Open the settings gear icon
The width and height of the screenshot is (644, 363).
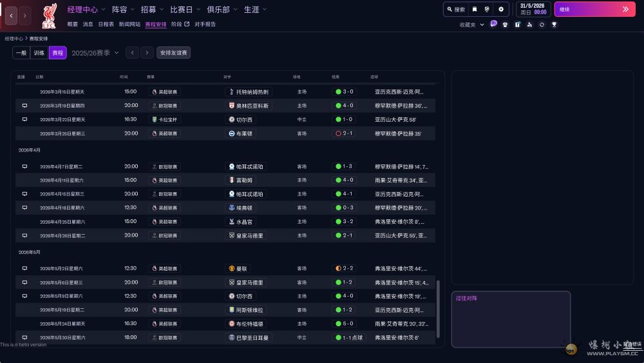pos(501,10)
